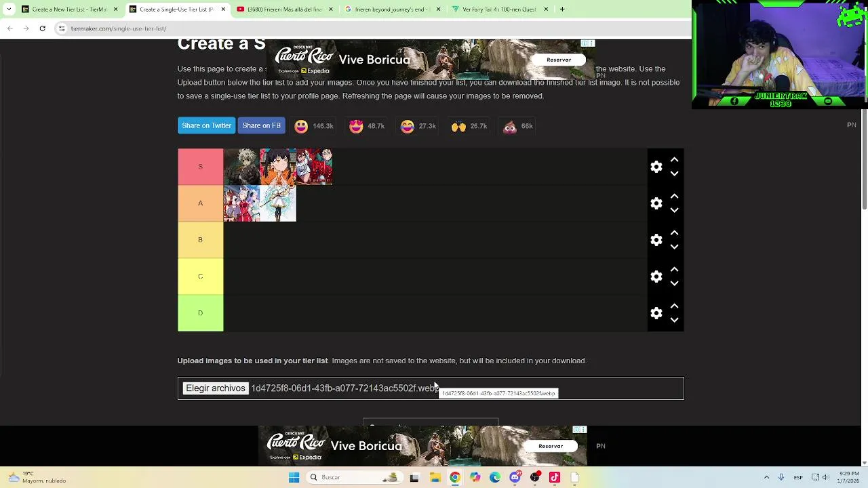Image resolution: width=868 pixels, height=488 pixels.
Task: Click first character image in S tier
Action: coord(241,167)
